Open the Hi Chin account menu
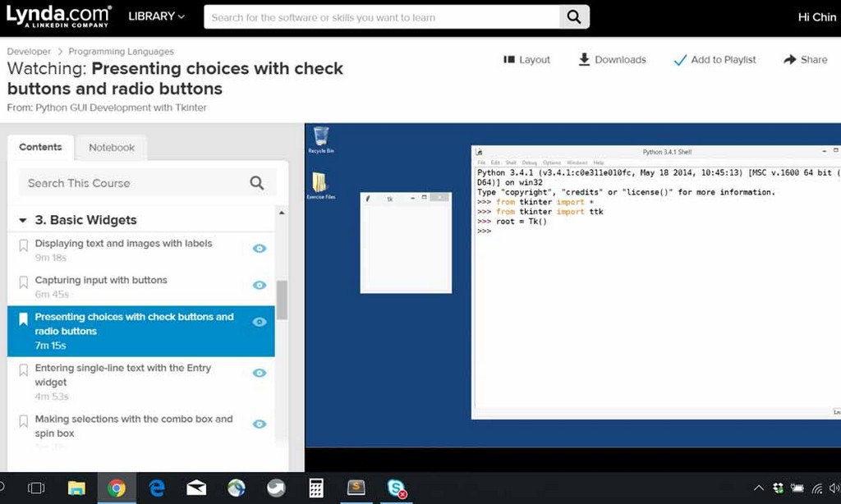This screenshot has height=504, width=841. point(817,17)
